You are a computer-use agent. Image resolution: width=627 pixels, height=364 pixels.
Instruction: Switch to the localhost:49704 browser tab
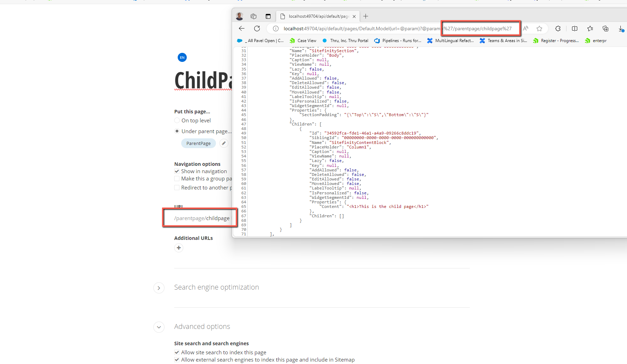(318, 16)
